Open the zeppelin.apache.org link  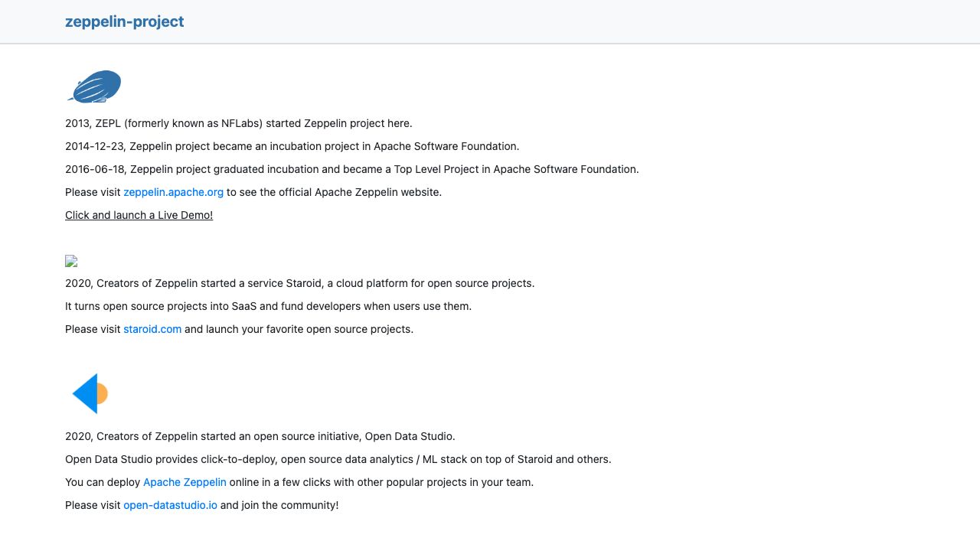pos(173,192)
